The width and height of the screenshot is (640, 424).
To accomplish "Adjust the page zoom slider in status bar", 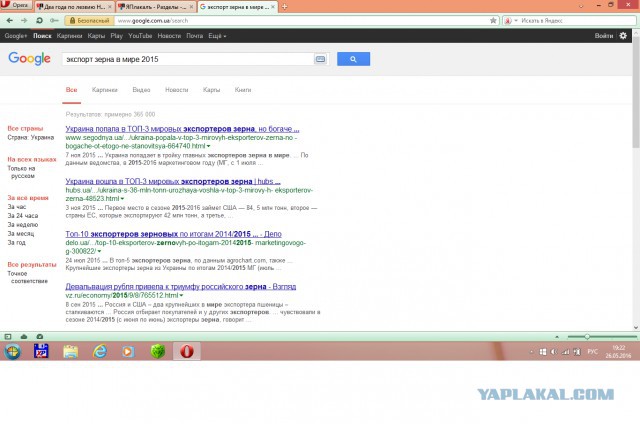I will (586, 337).
